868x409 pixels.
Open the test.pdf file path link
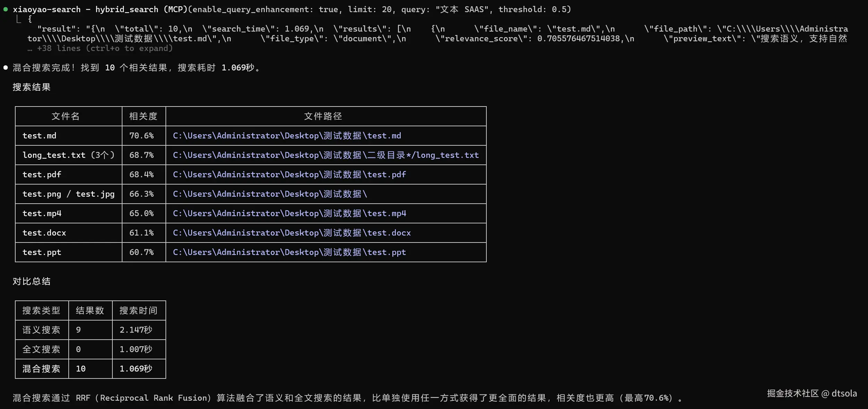(x=289, y=174)
